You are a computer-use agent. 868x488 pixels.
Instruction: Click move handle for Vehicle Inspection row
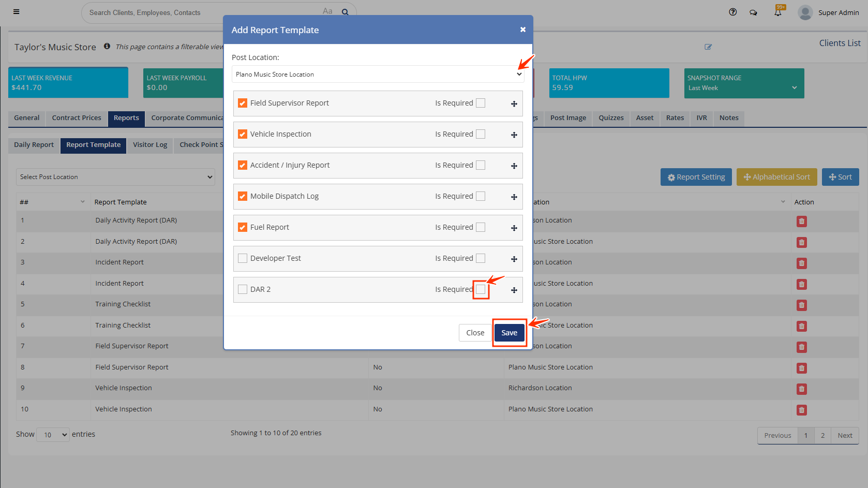pos(514,135)
